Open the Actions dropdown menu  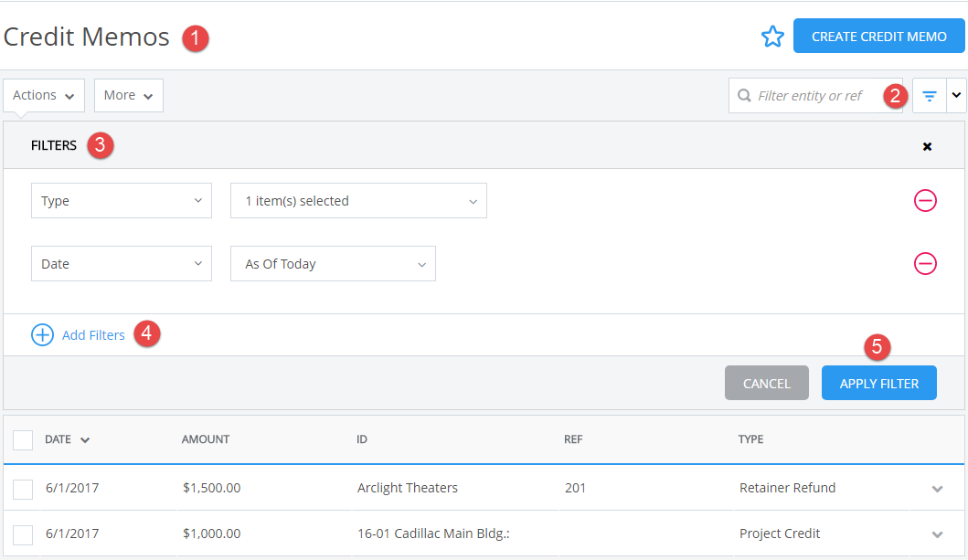tap(44, 96)
